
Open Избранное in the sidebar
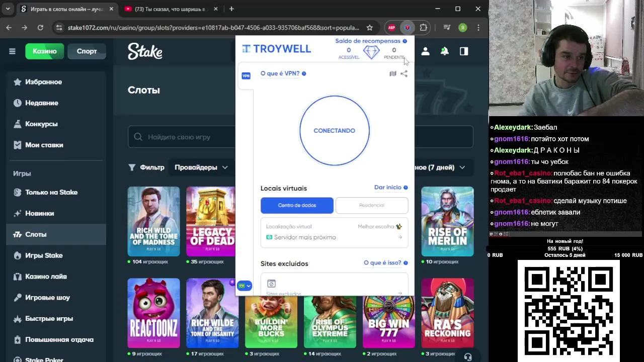55,82
